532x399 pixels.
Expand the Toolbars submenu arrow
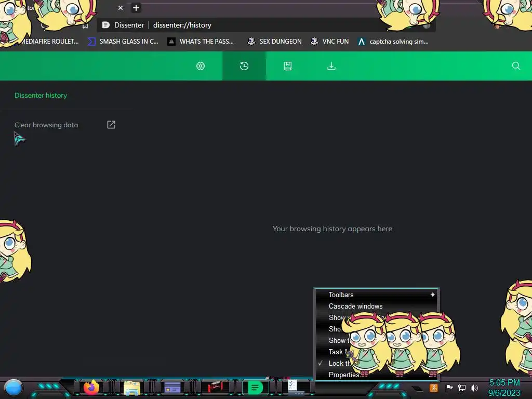(x=433, y=295)
